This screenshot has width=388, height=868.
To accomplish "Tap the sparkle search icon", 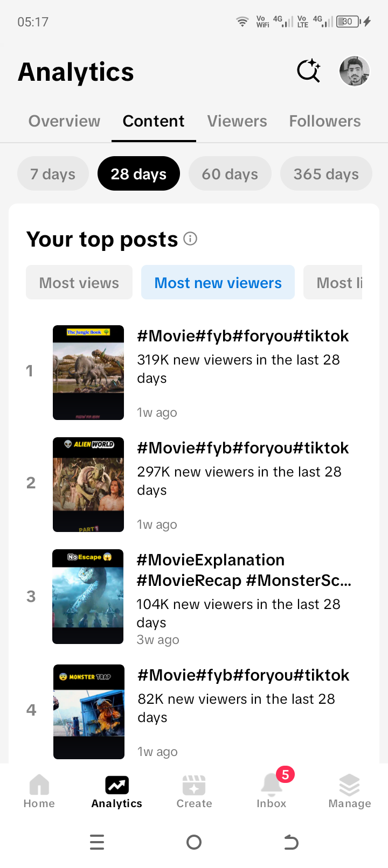I will [x=309, y=71].
